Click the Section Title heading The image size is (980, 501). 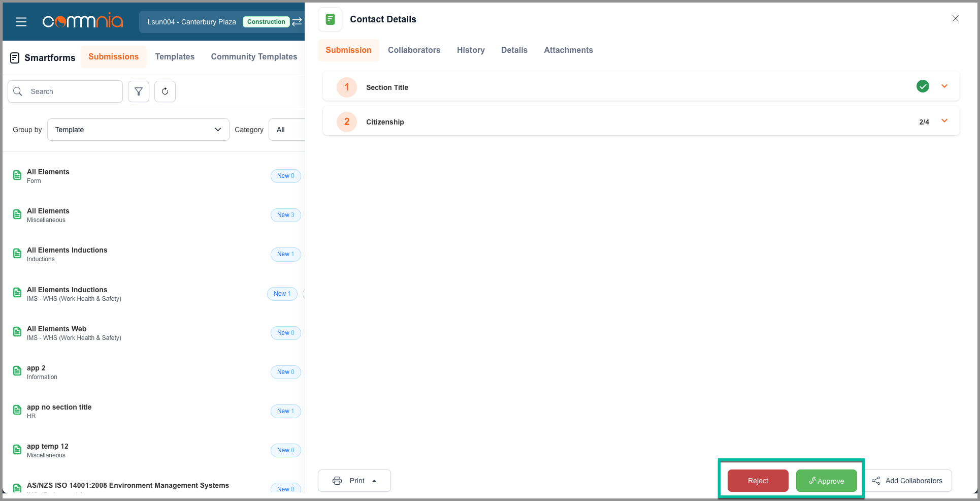coord(387,87)
